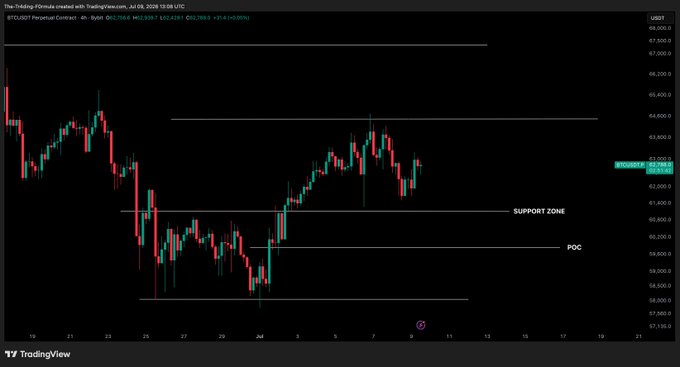Click the date label 15 on the time axis
Viewport: 680px width, 367px height.
525,336
